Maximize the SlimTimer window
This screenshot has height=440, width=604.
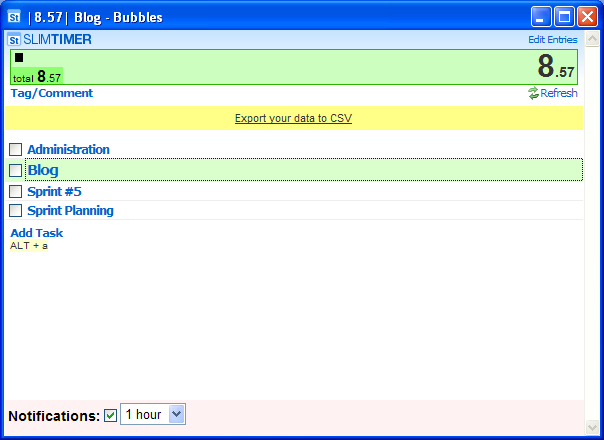pos(564,17)
